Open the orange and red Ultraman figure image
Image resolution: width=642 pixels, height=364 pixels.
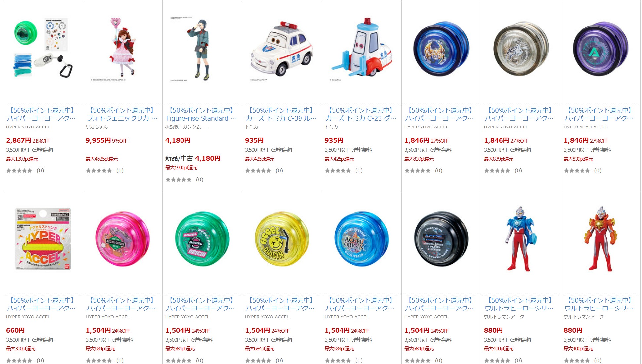[601, 239]
